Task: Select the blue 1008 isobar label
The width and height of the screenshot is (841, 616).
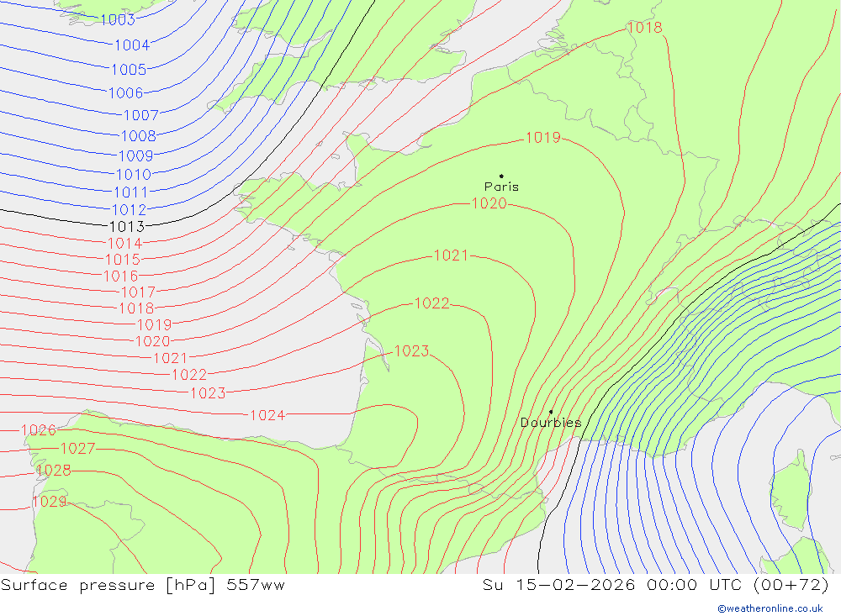Action: 139,136
